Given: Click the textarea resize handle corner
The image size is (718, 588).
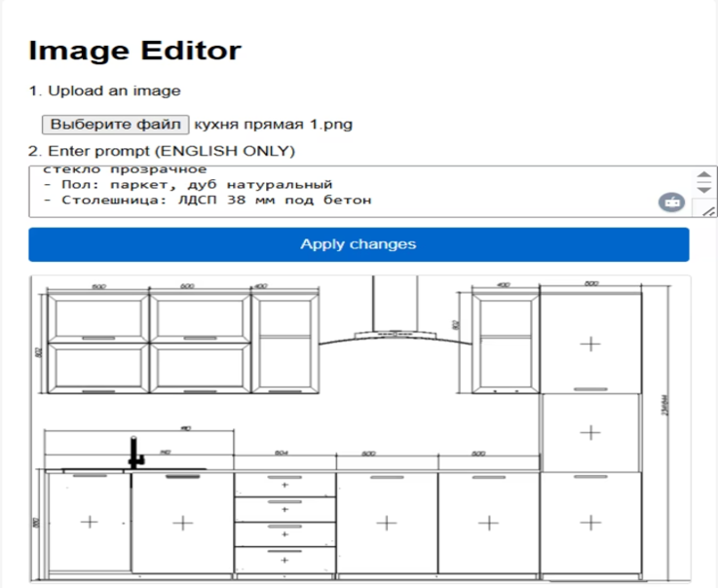Looking at the screenshot, I should (x=709, y=210).
